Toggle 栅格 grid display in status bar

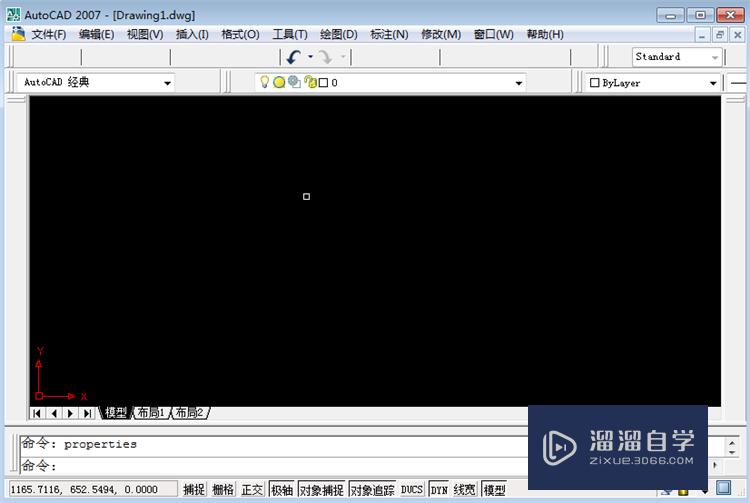(x=223, y=490)
